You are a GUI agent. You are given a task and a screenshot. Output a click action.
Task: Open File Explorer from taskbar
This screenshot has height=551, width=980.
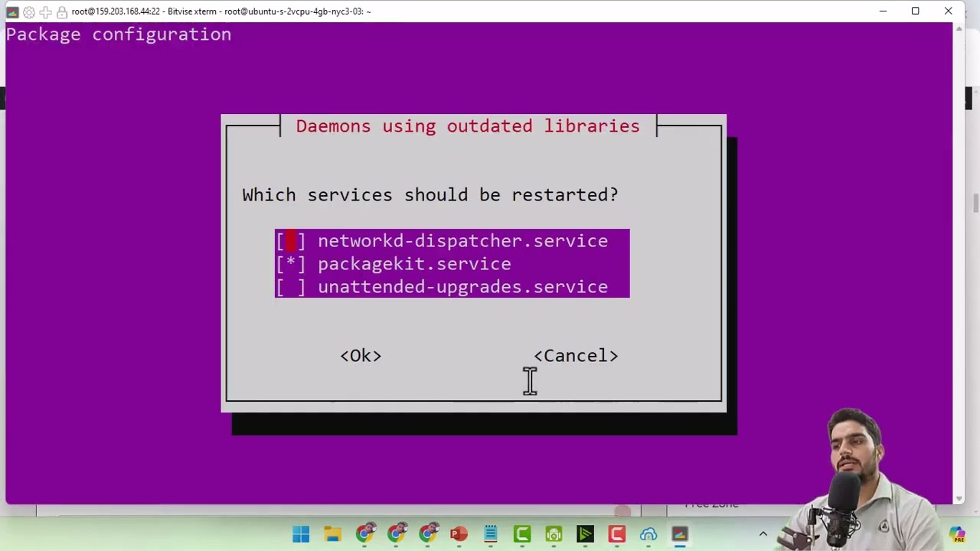333,534
